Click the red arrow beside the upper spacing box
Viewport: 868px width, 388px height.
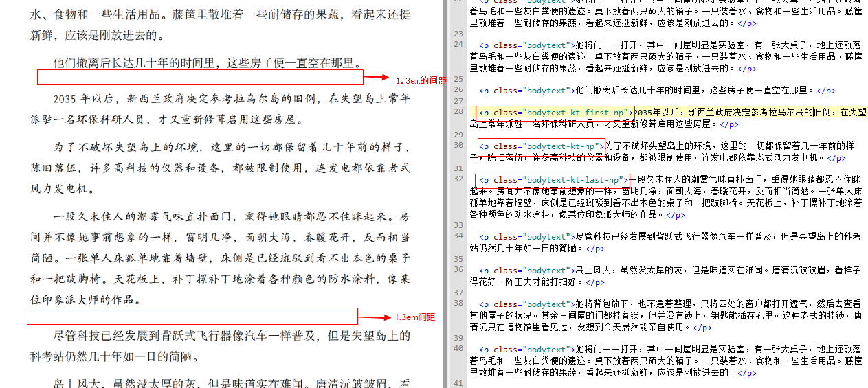click(x=377, y=78)
